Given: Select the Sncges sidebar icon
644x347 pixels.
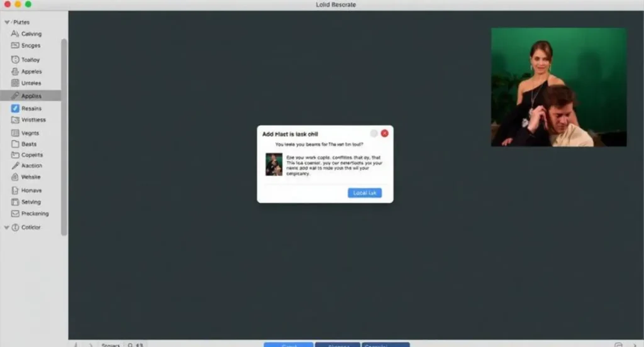Looking at the screenshot, I should pyautogui.click(x=15, y=45).
